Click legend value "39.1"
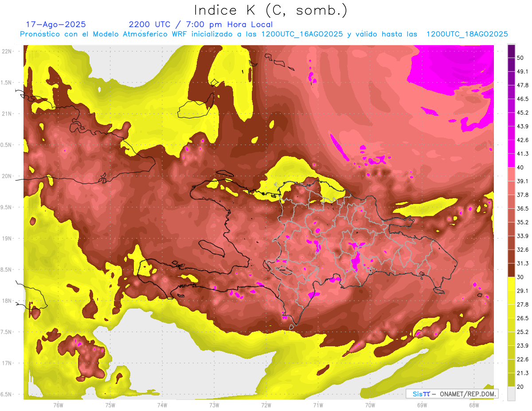The image size is (532, 411). tap(523, 181)
